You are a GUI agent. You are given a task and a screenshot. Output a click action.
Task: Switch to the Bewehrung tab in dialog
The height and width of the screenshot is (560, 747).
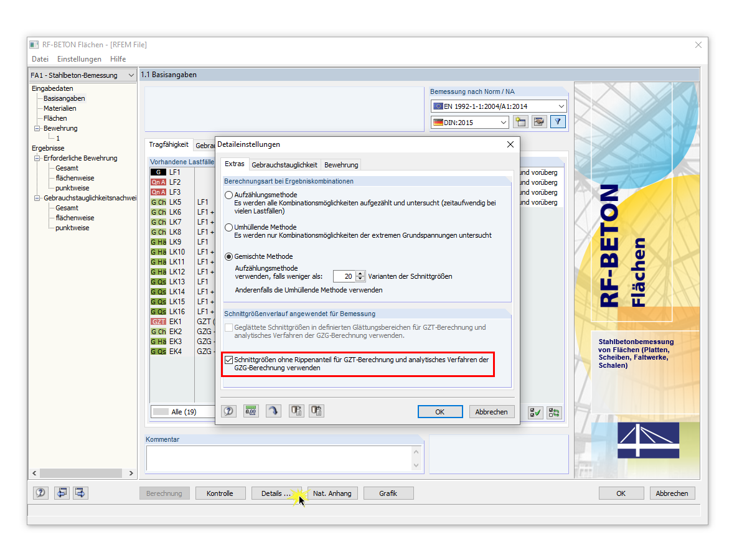pos(341,165)
